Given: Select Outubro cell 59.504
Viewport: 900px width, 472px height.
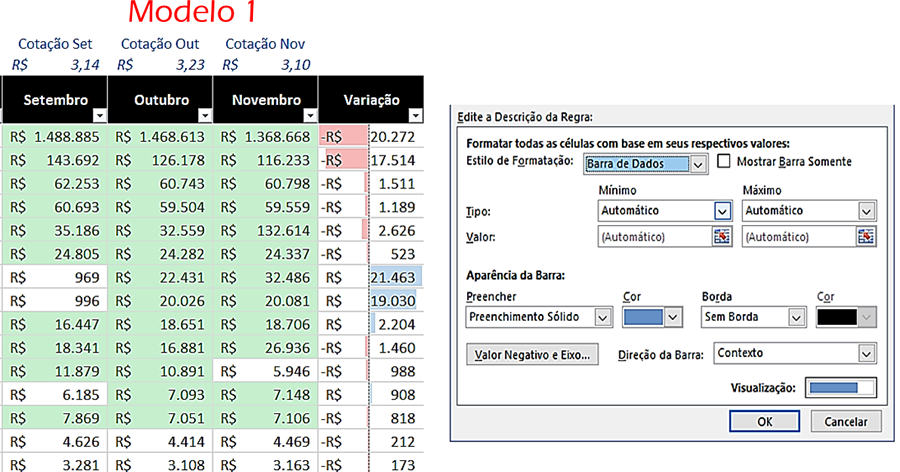Looking at the screenshot, I should pos(160,207).
